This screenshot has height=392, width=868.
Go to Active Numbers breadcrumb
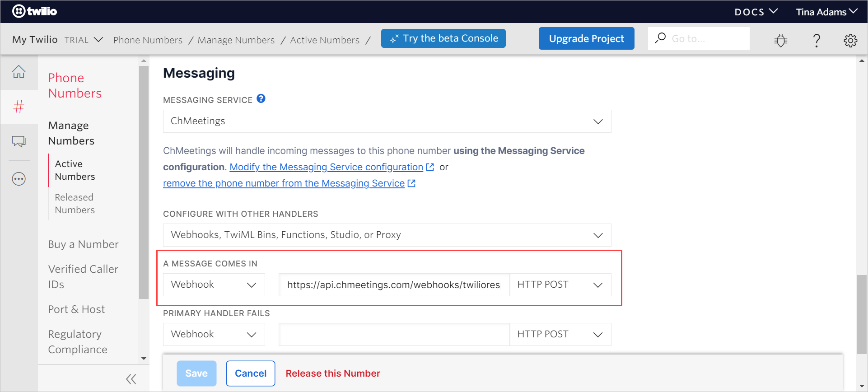[x=325, y=40]
